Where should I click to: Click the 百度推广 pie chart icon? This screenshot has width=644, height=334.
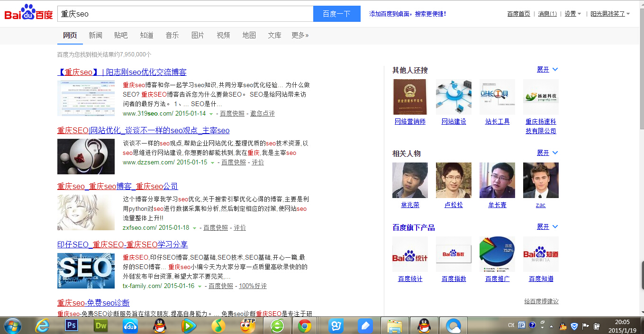(x=497, y=254)
